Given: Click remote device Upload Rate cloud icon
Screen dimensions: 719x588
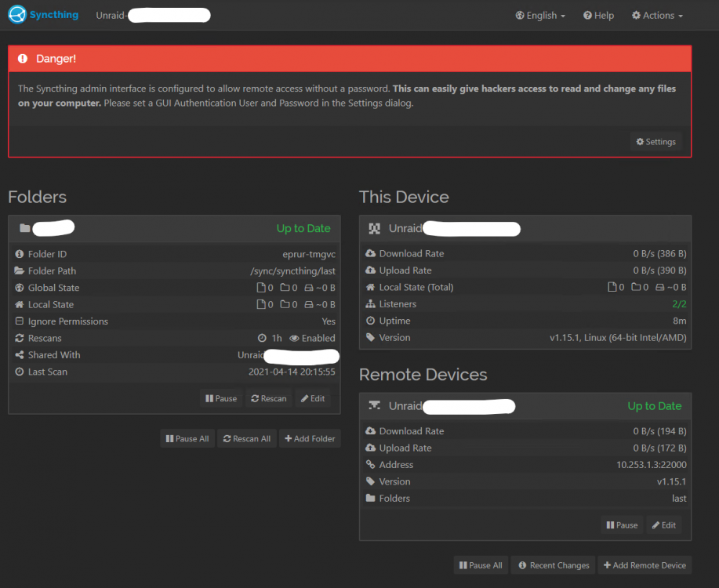Looking at the screenshot, I should point(371,448).
